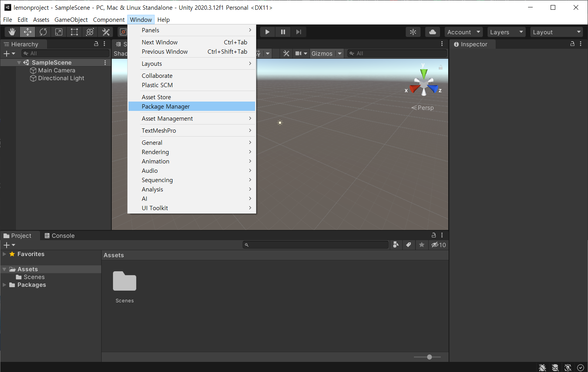Viewport: 588px width, 372px height.
Task: Open the GameObject menu
Action: (x=71, y=19)
